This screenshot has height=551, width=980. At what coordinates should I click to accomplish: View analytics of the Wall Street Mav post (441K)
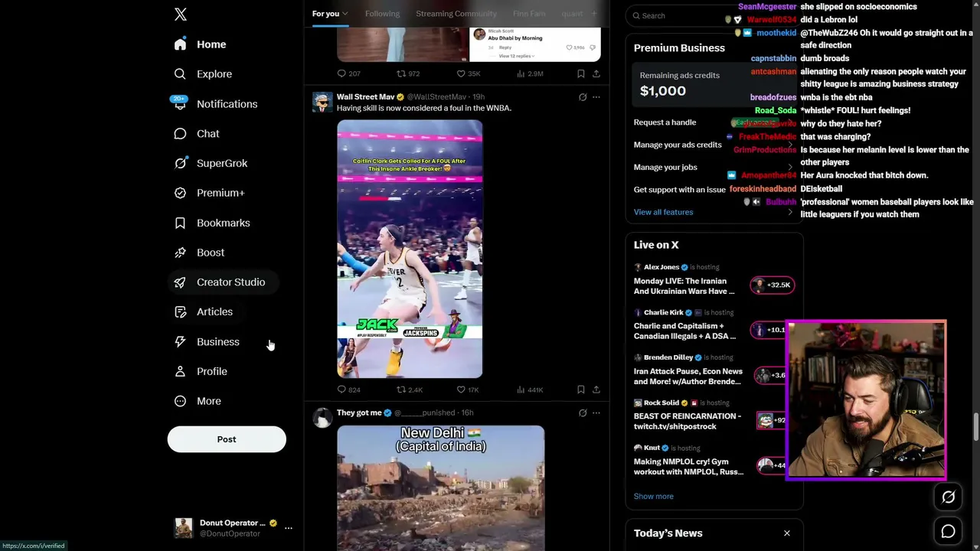(530, 390)
